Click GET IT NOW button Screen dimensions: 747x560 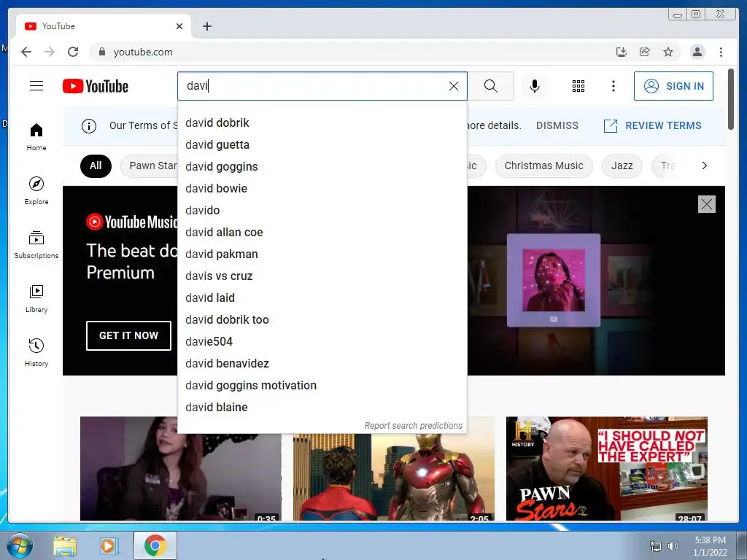pyautogui.click(x=128, y=335)
